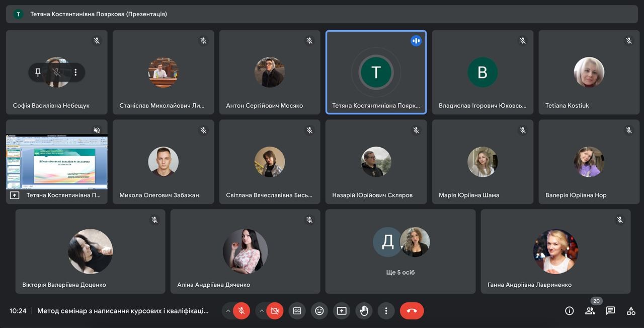Toggle the camera on or off
644x328 pixels.
(275, 311)
